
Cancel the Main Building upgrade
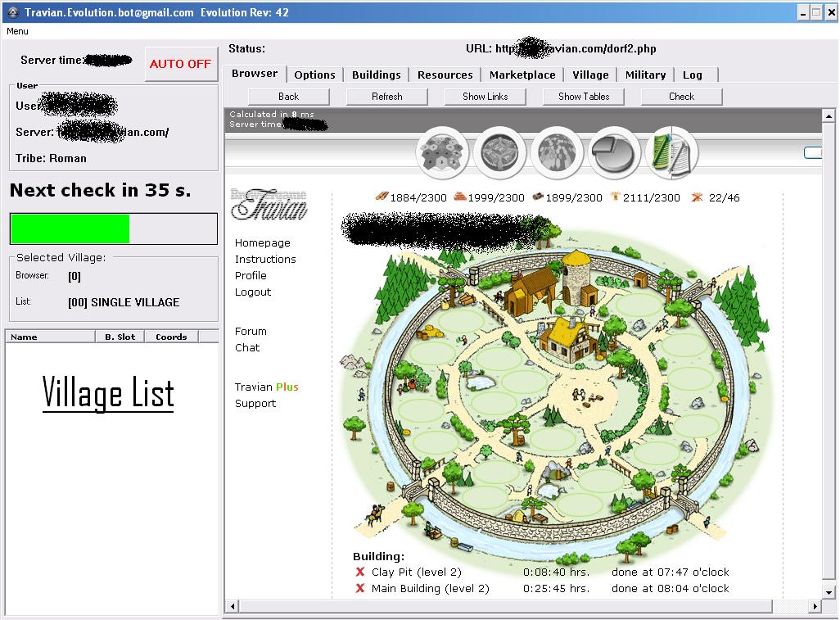(x=360, y=589)
